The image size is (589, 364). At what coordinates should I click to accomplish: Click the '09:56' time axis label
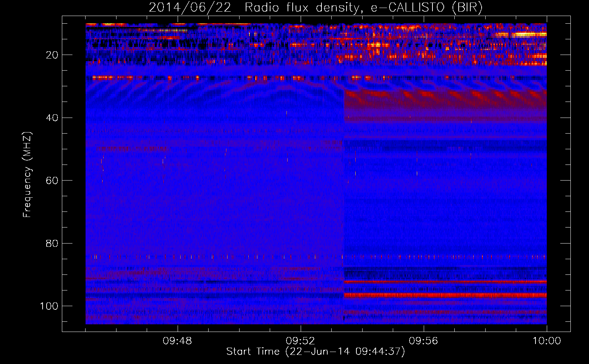423,341
